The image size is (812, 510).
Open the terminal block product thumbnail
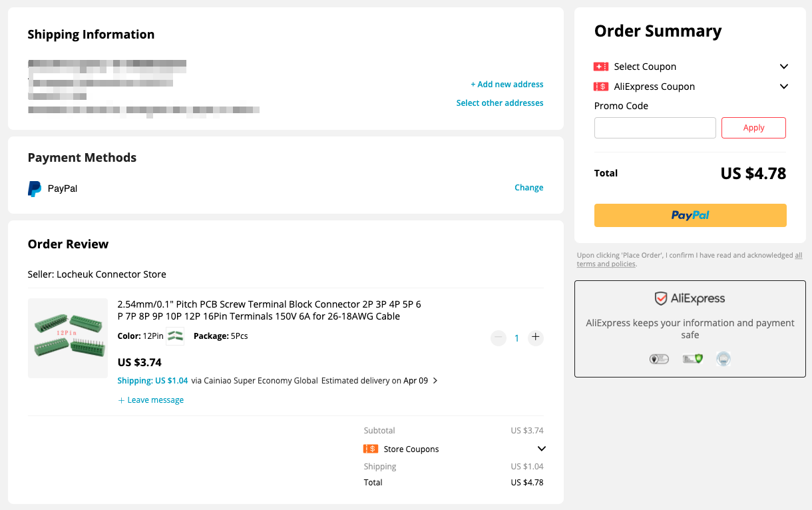pyautogui.click(x=68, y=338)
